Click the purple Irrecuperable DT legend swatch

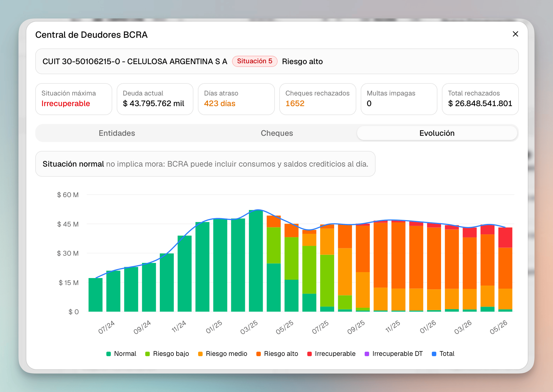pos(367,354)
